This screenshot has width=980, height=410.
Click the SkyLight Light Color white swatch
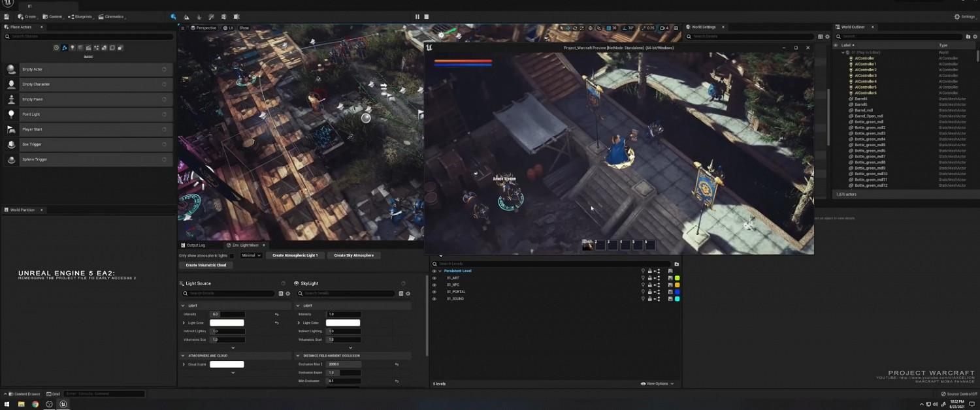[343, 323]
